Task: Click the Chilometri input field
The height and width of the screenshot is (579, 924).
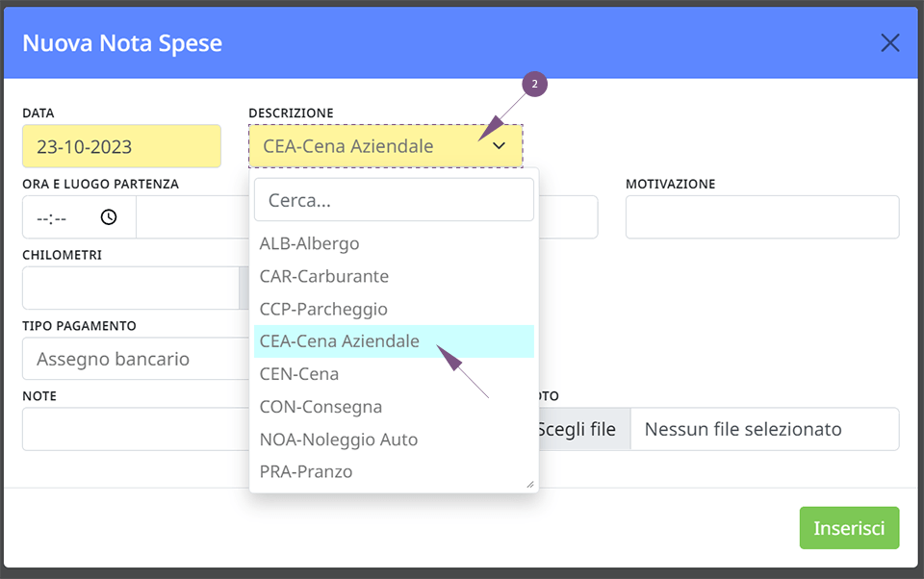Action: (131, 288)
